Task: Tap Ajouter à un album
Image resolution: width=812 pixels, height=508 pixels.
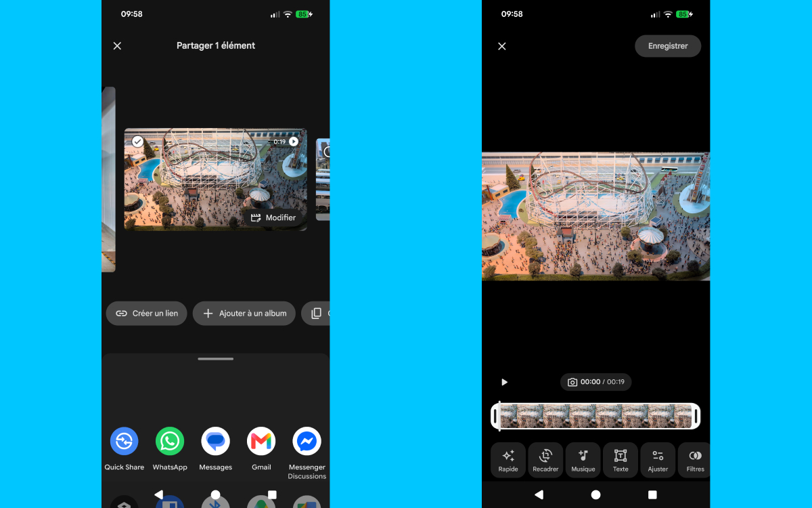Action: [244, 314]
